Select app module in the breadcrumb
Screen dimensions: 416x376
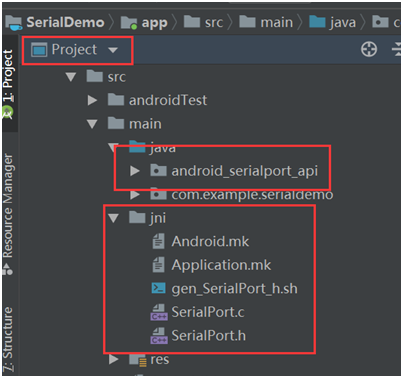point(154,23)
